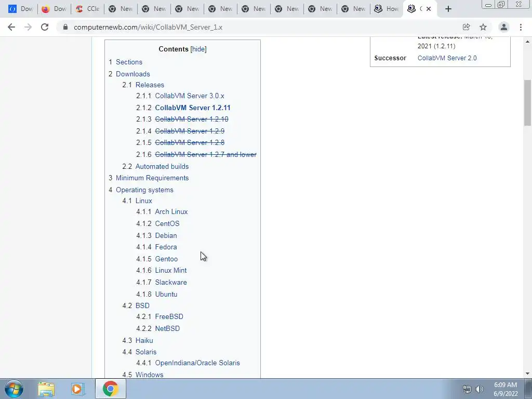Screen dimensions: 532x399
Task: Jump to the Sections entry
Action: 129,62
